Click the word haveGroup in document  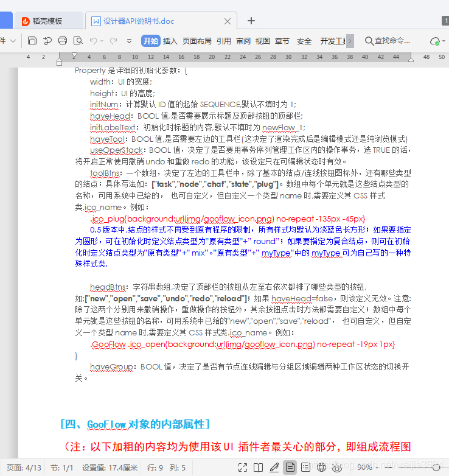(111, 367)
